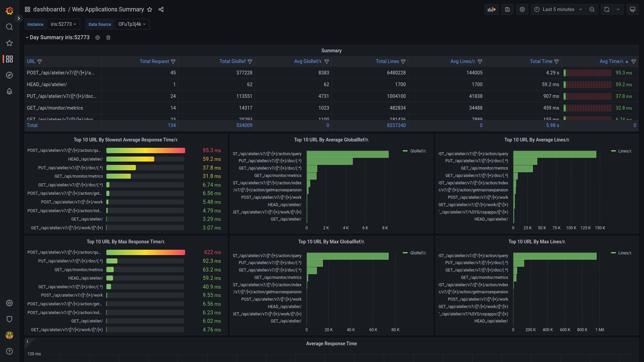Screen dimensions: 644x362
Task: Switch to TV display mode via the monitor icon
Action: (x=632, y=9)
